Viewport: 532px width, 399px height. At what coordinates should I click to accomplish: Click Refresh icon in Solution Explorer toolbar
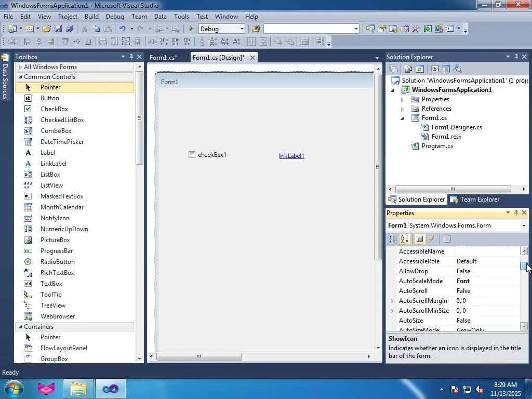(x=420, y=69)
